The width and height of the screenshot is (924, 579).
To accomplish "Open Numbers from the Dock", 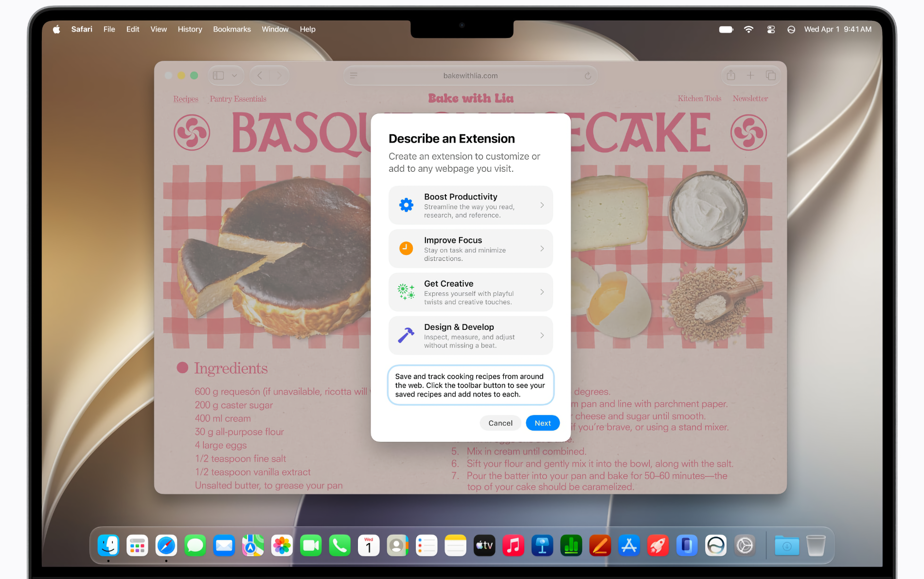I will click(571, 545).
